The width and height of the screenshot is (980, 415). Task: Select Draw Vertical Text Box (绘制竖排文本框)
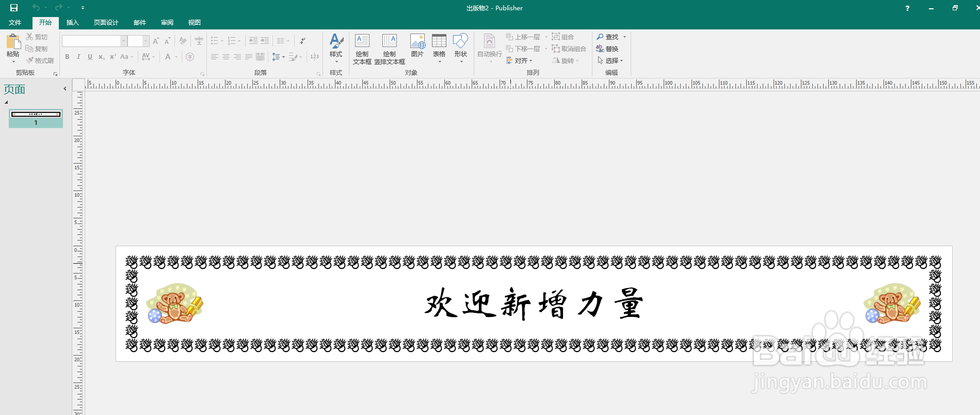[x=390, y=50]
